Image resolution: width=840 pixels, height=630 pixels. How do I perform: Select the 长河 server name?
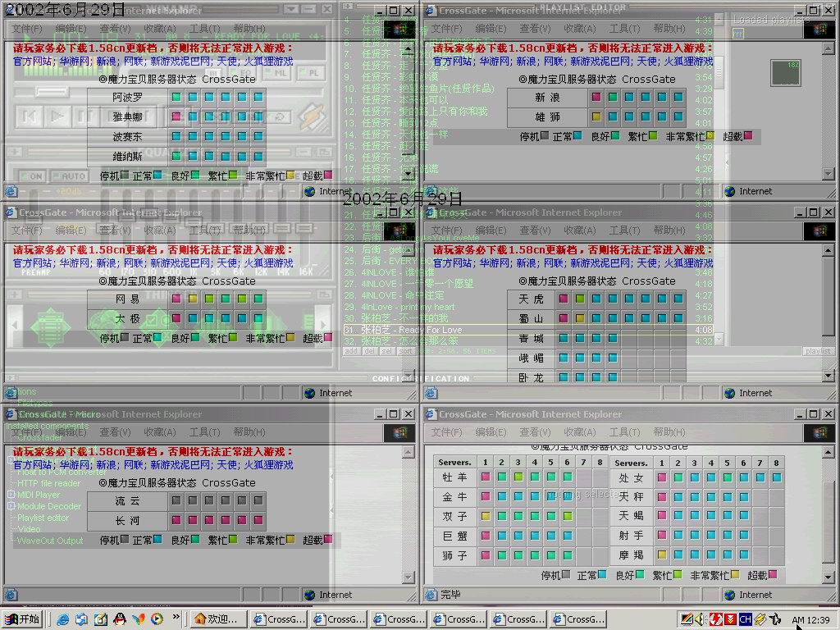point(127,520)
